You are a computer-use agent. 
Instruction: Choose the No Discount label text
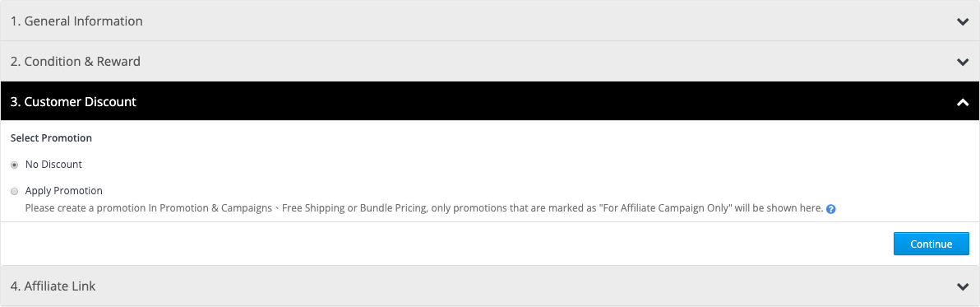click(x=53, y=165)
